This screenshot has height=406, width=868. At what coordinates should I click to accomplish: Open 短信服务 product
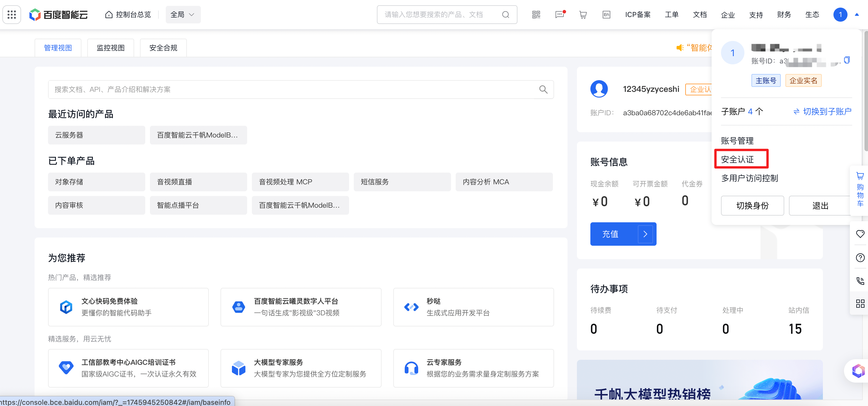[402, 182]
